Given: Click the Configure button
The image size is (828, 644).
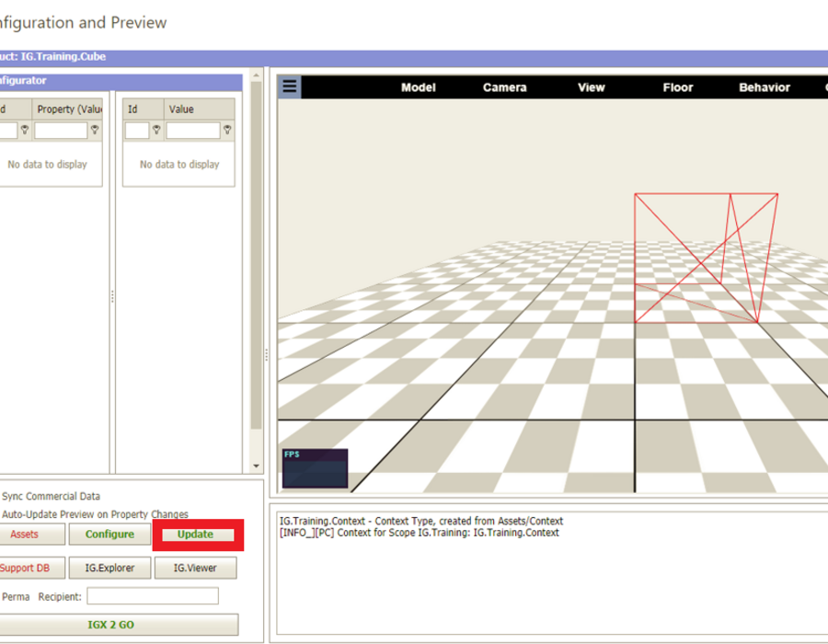Looking at the screenshot, I should (109, 535).
